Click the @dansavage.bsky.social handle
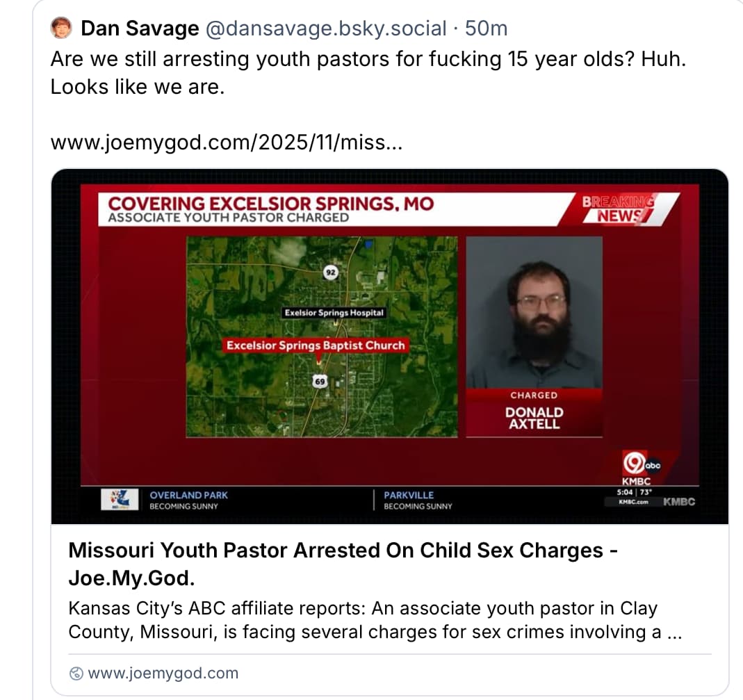 coord(326,29)
